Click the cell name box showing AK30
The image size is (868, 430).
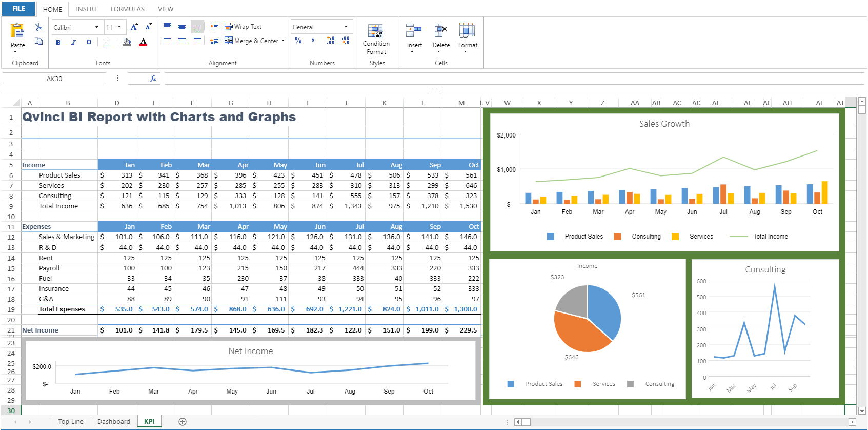[x=54, y=79]
